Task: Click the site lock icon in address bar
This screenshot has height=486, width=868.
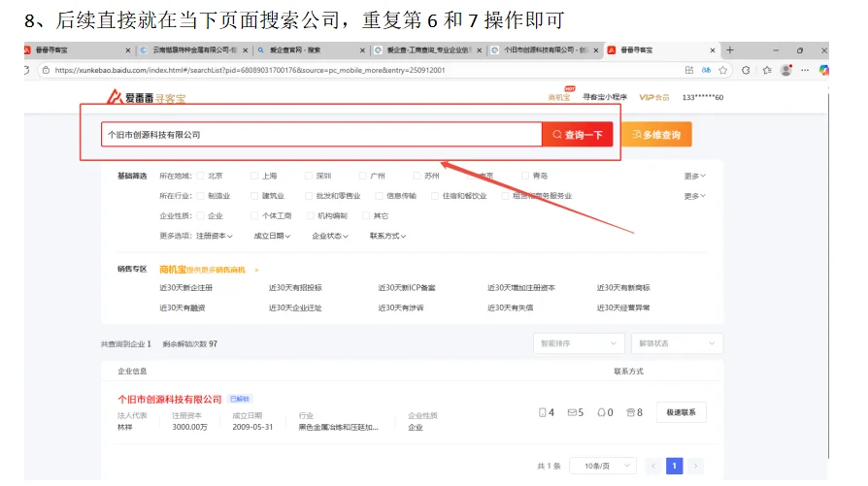Action: click(x=46, y=70)
